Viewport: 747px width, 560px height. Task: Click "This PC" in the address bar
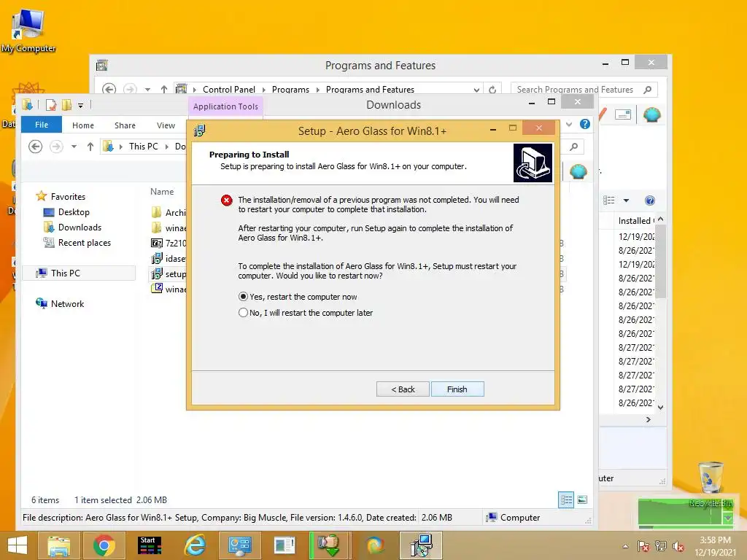pyautogui.click(x=143, y=146)
